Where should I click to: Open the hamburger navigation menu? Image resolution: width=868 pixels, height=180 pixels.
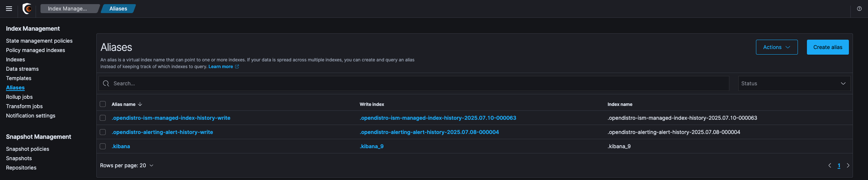tap(9, 9)
